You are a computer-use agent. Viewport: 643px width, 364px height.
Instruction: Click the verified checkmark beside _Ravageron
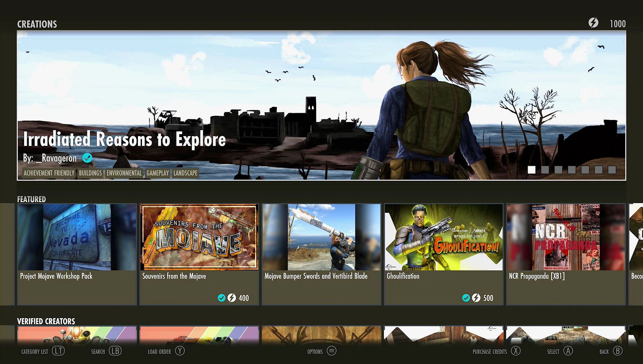point(87,158)
